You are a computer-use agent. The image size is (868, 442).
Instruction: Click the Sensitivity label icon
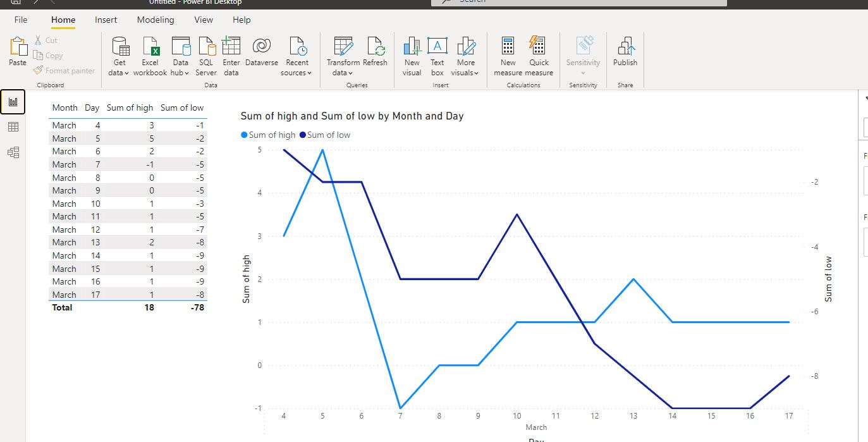[584, 46]
